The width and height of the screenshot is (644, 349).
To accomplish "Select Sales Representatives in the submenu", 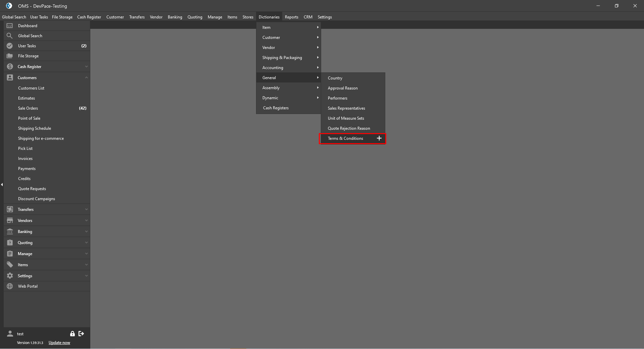I will coord(353,108).
